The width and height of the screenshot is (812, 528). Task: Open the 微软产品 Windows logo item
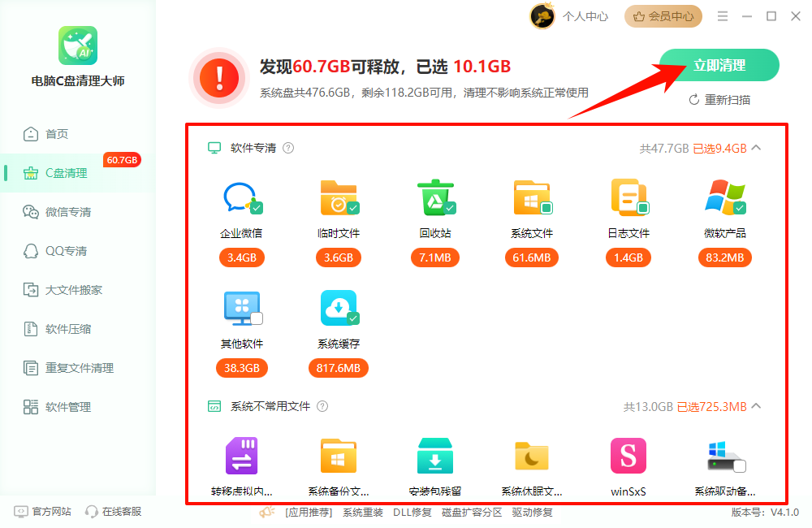point(724,197)
